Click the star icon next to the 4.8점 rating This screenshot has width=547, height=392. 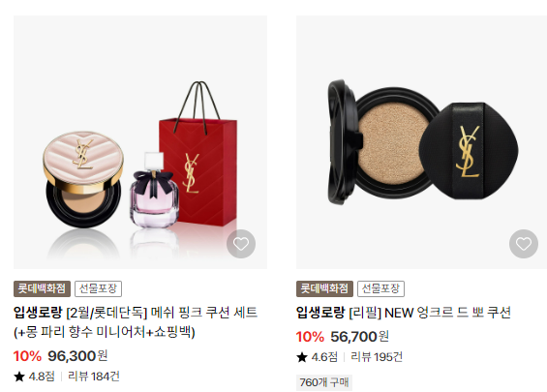[x=19, y=377]
